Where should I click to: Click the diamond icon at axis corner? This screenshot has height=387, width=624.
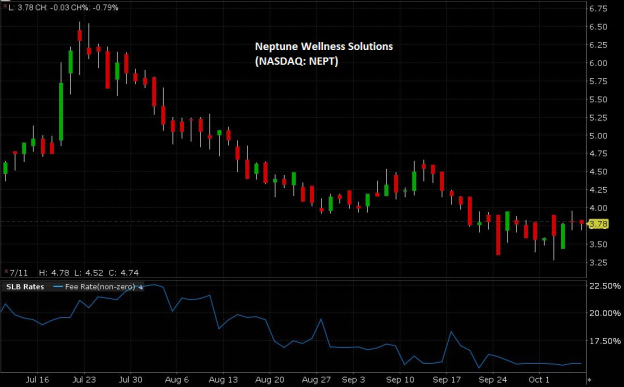point(589,380)
